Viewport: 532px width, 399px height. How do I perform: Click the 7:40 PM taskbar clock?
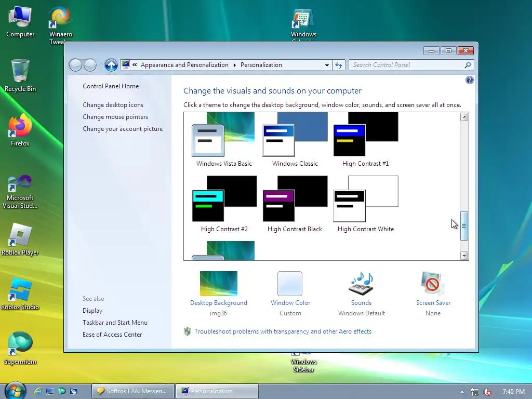(x=513, y=392)
